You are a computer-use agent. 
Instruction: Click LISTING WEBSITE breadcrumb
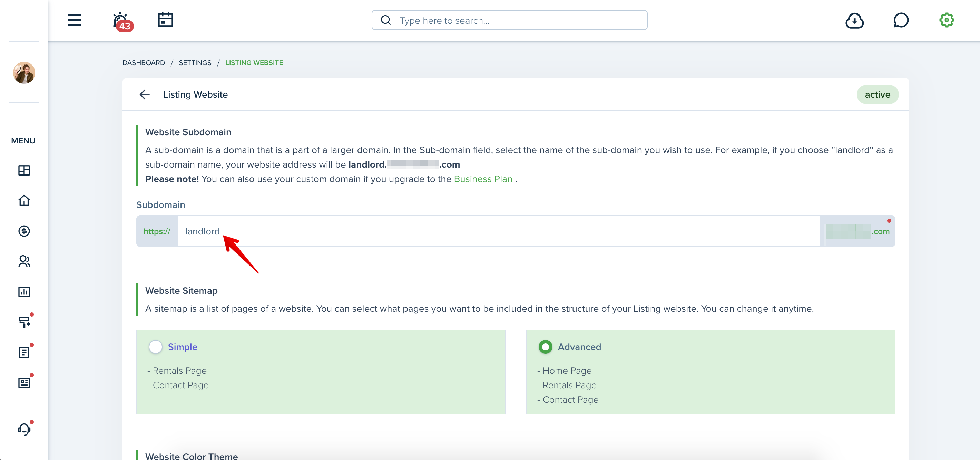tap(254, 63)
